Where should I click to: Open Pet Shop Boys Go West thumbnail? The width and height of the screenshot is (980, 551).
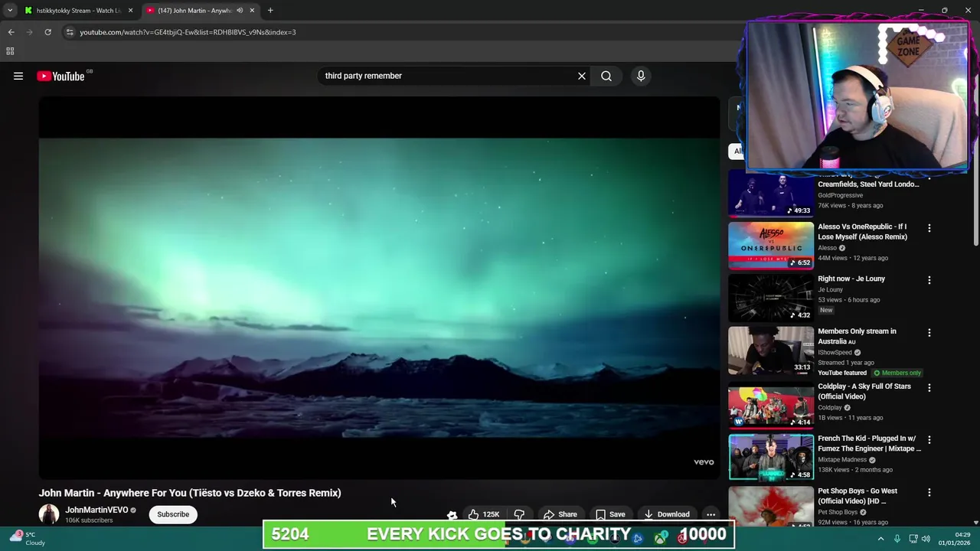click(771, 507)
